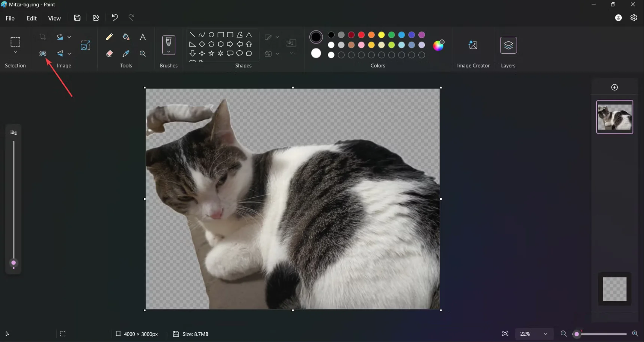Screen dimensions: 644x342
Task: Select the Fill bucket tool
Action: click(126, 37)
